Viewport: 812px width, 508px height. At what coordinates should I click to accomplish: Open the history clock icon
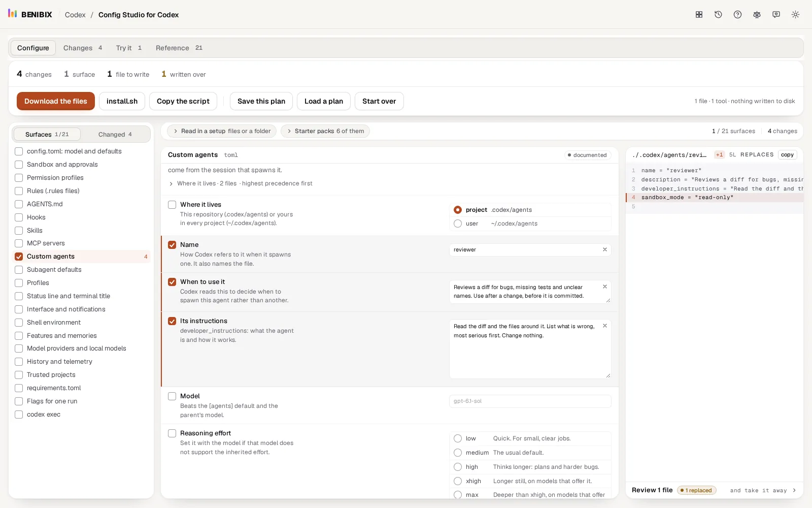[718, 15]
